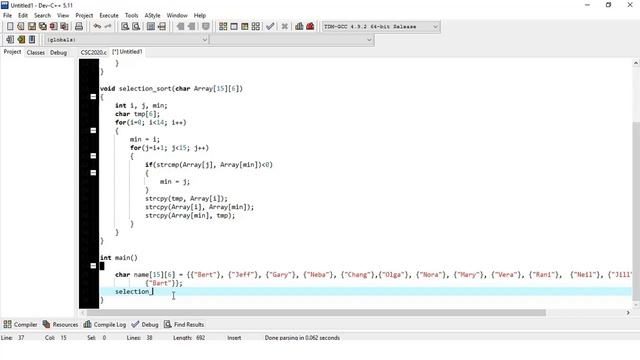Screen dimensions: 640x360
Task: Click the Replace magnifier icon
Action: click(x=136, y=27)
